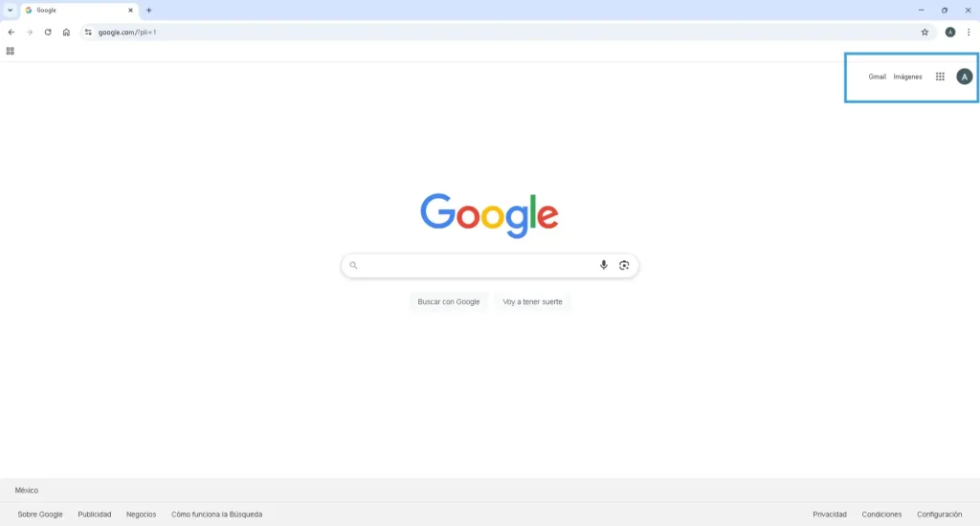View site information icon in address bar

pyautogui.click(x=88, y=32)
